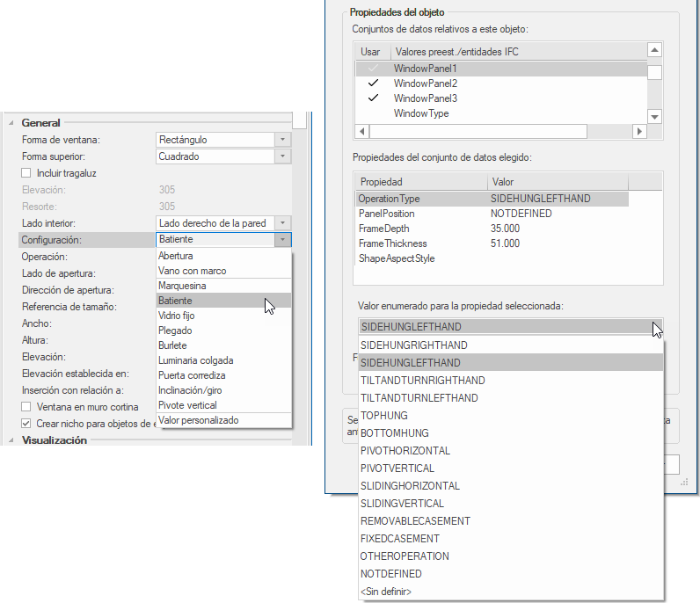
Task: Collapse the General section triangle
Action: (x=9, y=123)
